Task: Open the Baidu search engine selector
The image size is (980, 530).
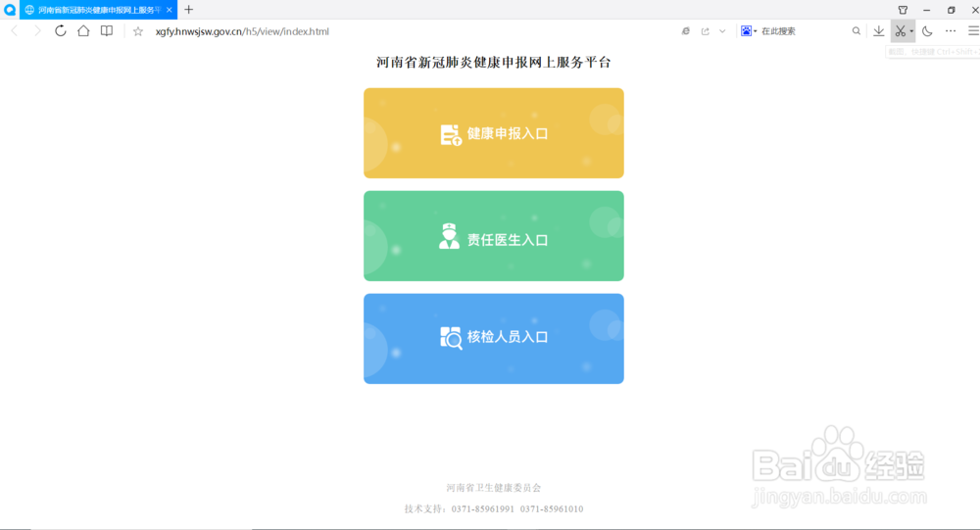Action: click(748, 31)
